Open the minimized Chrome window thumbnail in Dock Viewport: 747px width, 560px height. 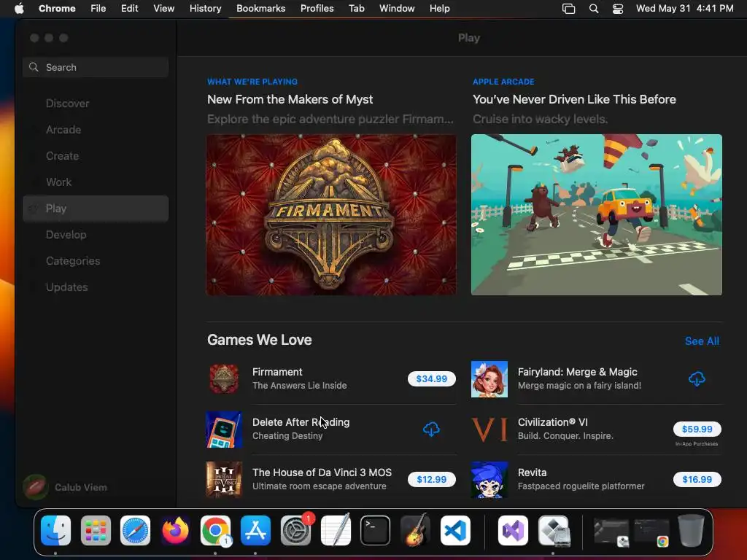click(x=651, y=532)
